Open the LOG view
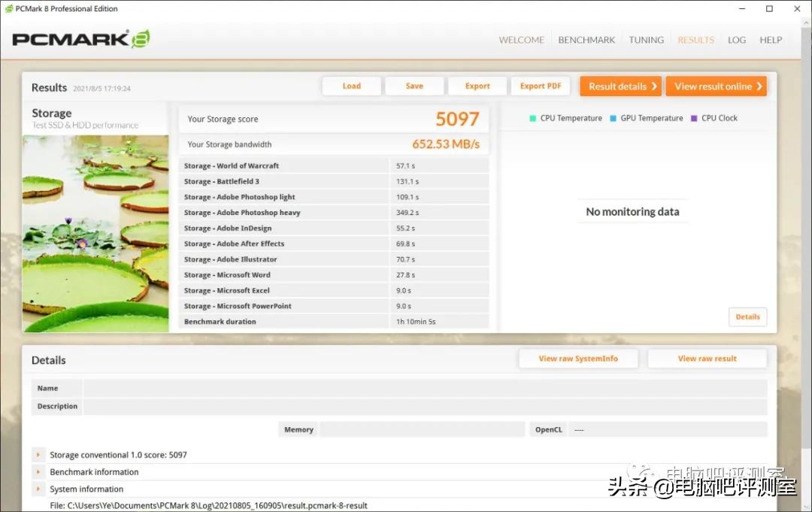This screenshot has height=512, width=812. tap(736, 40)
